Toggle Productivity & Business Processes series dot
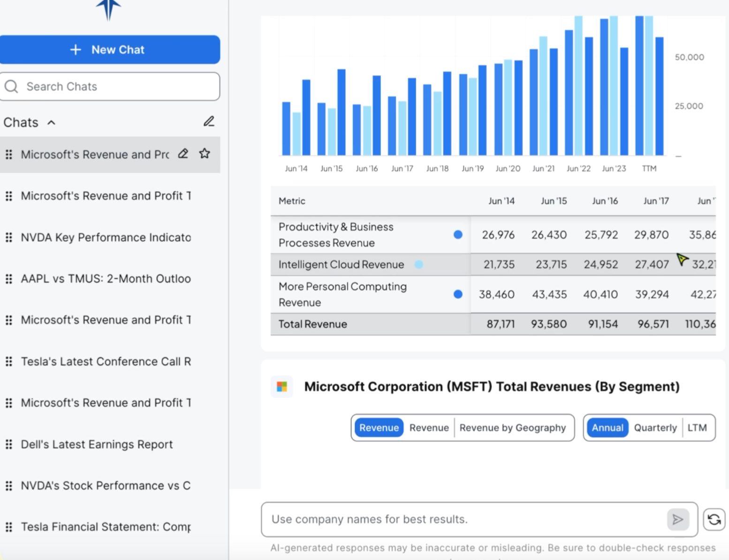729x560 pixels. (x=458, y=235)
